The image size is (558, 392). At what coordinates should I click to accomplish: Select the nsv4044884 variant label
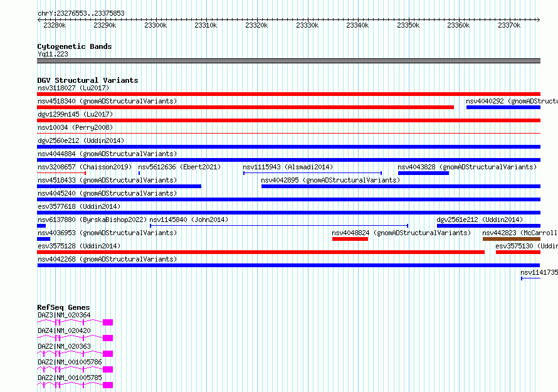pyautogui.click(x=107, y=154)
